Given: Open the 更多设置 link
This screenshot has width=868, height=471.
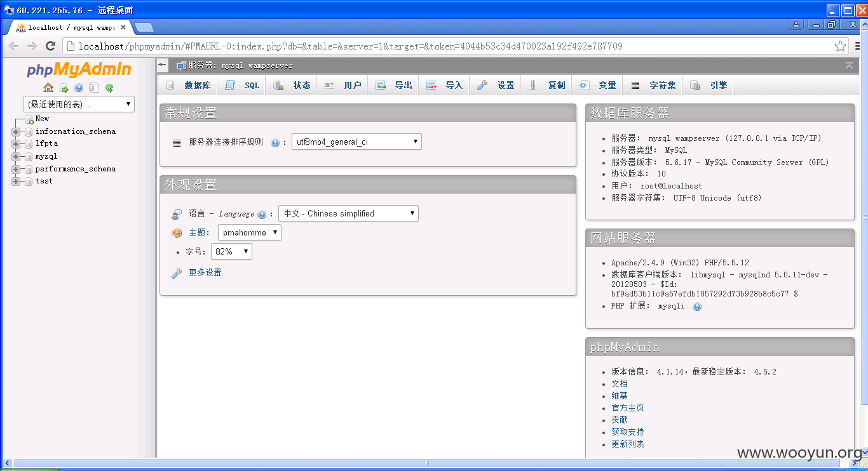Looking at the screenshot, I should point(205,273).
